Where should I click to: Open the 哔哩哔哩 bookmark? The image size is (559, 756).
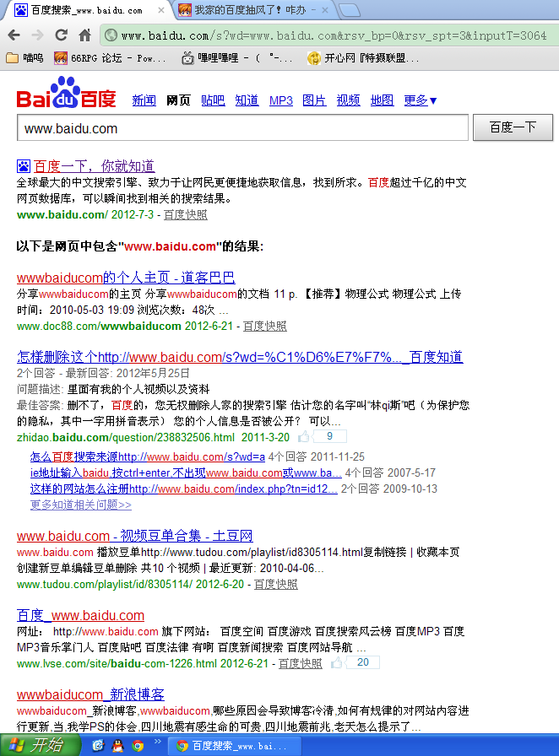tap(236, 58)
